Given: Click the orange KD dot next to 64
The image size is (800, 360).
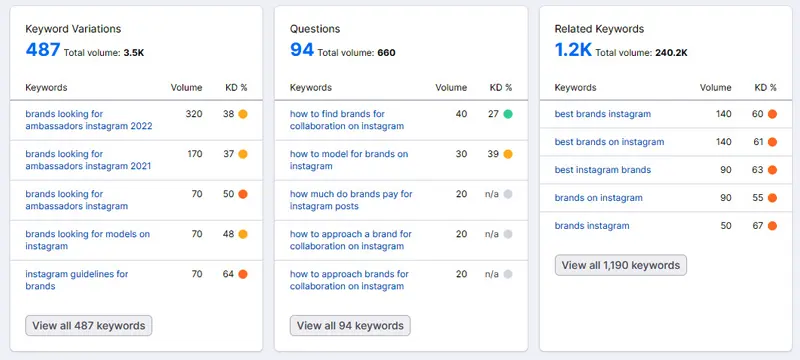Looking at the screenshot, I should 243,274.
